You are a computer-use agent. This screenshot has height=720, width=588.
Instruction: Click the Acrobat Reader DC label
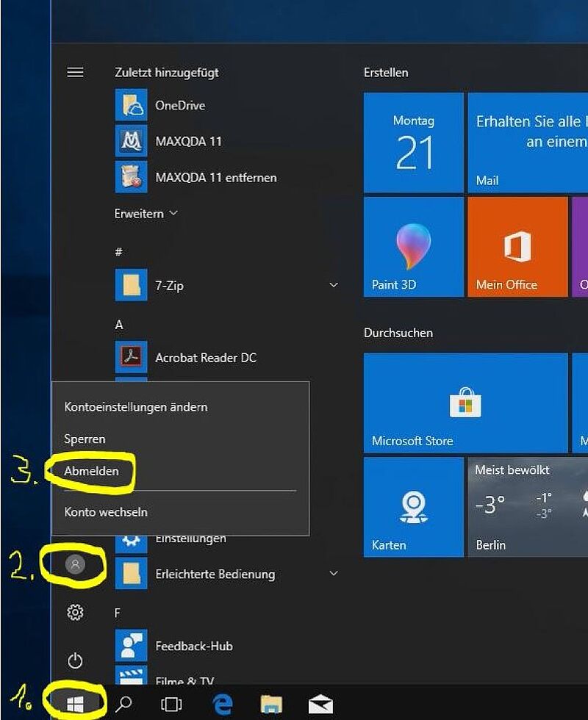click(x=206, y=358)
